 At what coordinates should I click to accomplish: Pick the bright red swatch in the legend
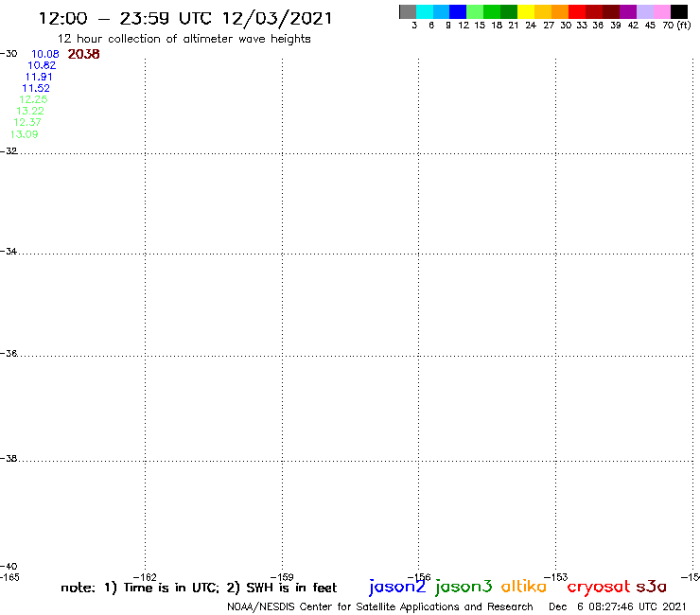(577, 11)
